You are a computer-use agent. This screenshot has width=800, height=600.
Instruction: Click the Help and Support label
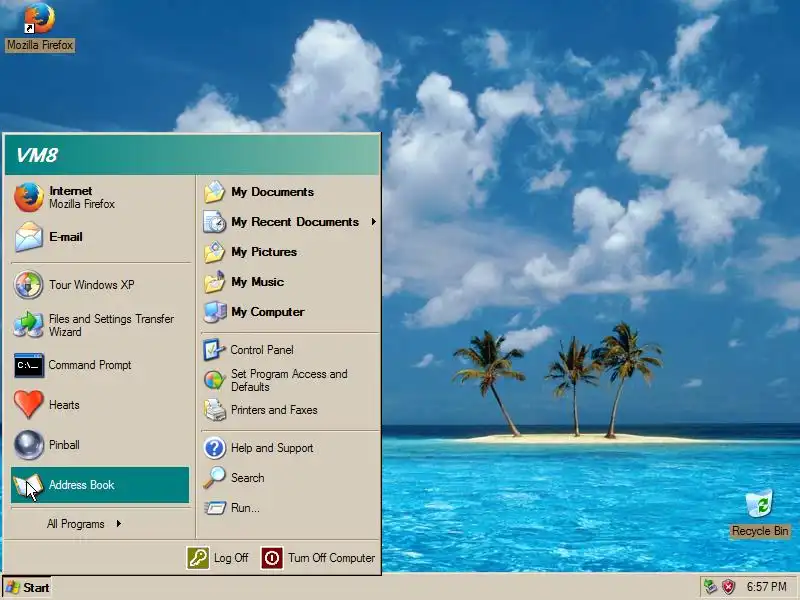click(272, 448)
